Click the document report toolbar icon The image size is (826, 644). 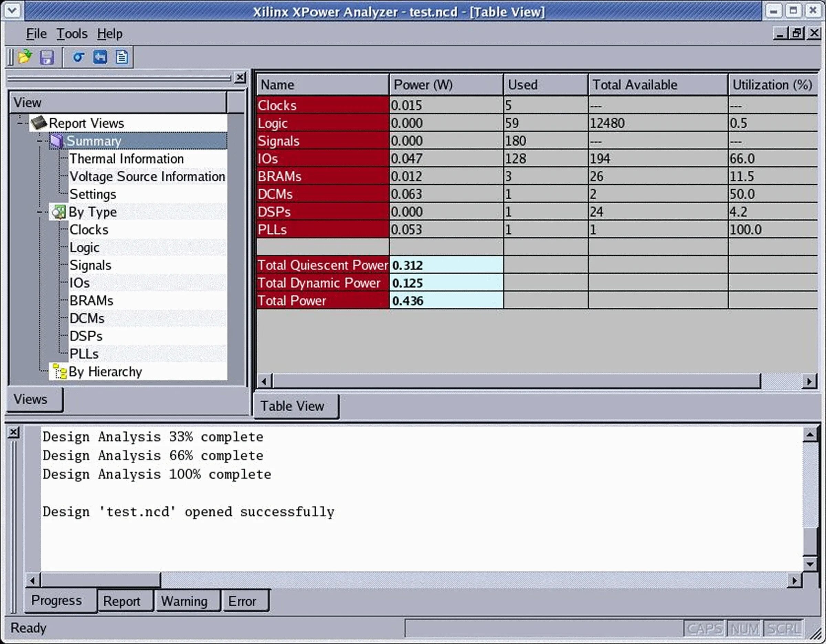tap(122, 57)
